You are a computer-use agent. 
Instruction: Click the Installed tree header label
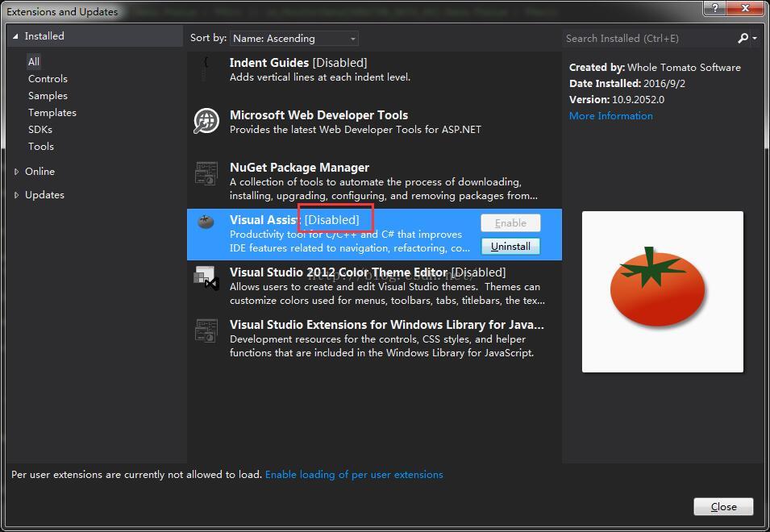coord(44,35)
